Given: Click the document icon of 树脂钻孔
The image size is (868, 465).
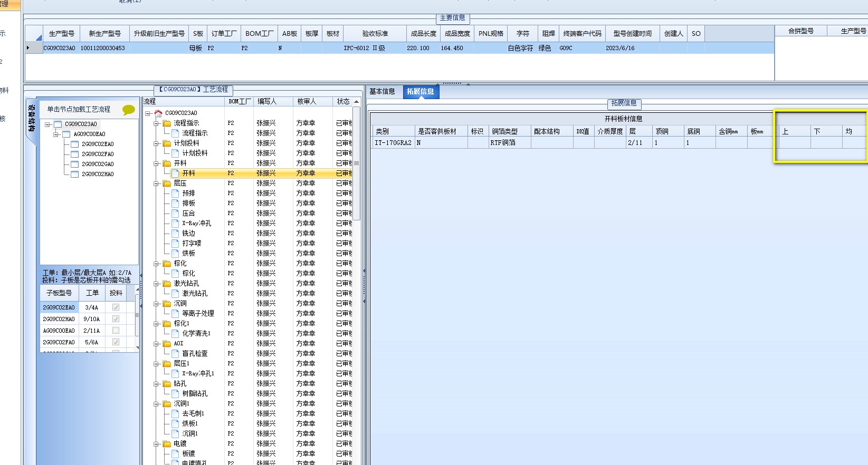Looking at the screenshot, I should pos(175,393).
